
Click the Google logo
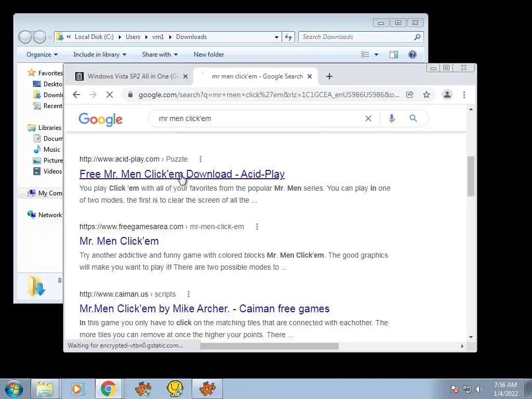100,119
